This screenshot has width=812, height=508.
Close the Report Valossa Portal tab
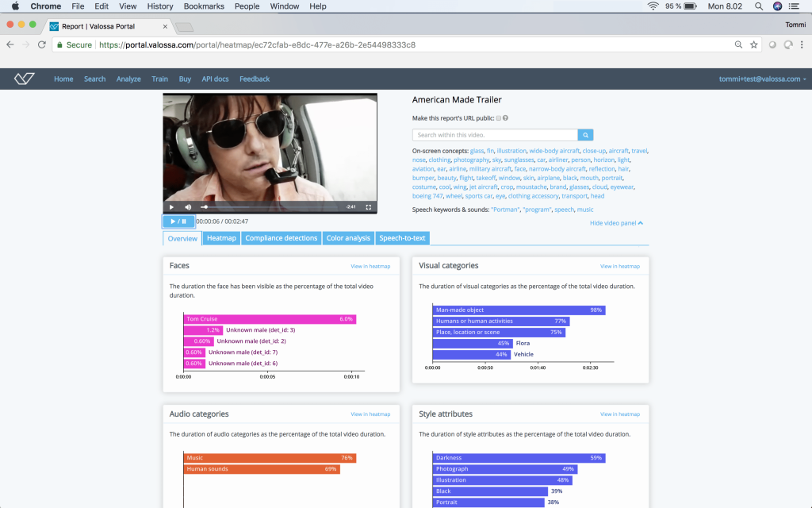click(165, 26)
